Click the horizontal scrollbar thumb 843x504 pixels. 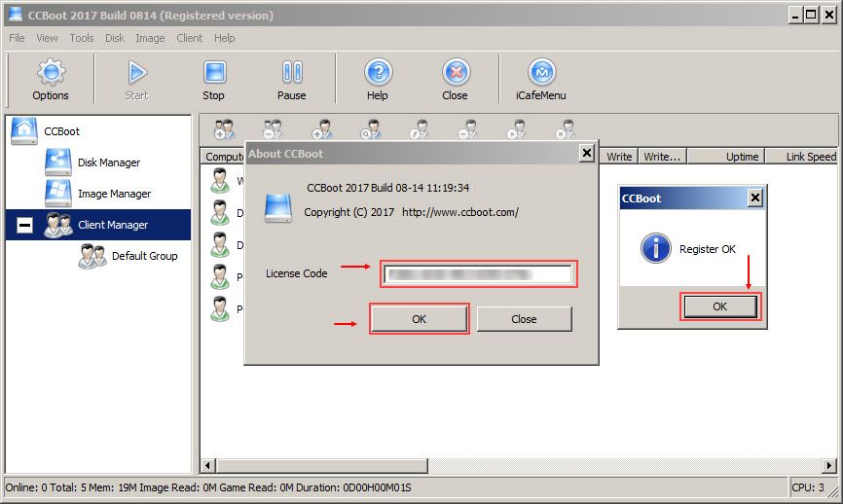coord(322,465)
